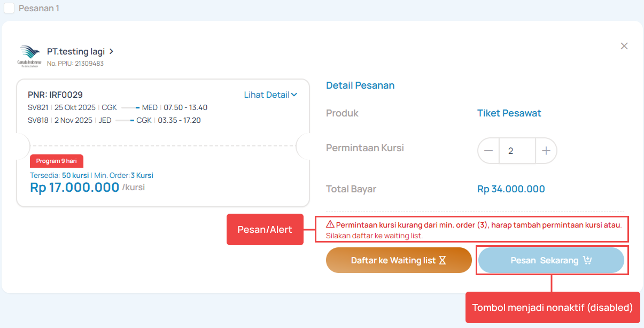Click the red Pesan/Alert annotation label
This screenshot has width=644, height=328.
(265, 230)
